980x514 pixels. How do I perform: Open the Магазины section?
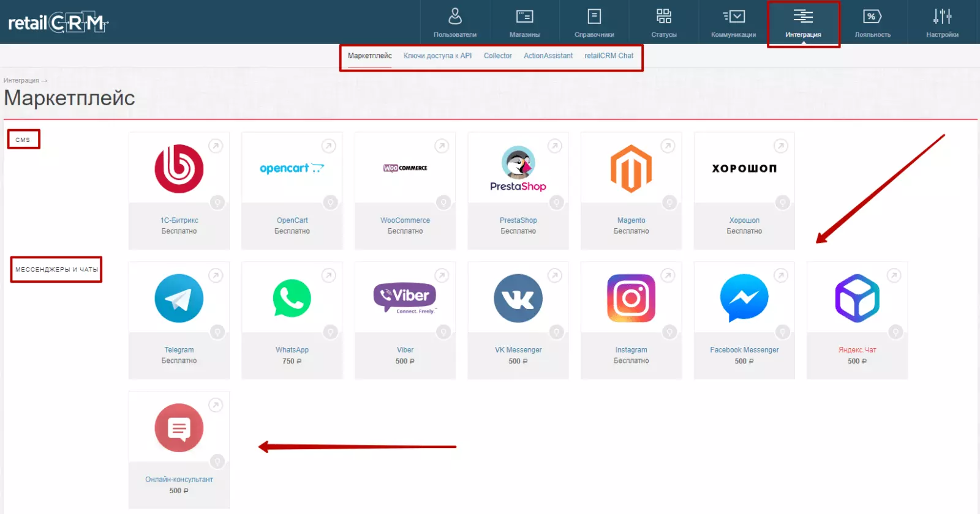525,22
